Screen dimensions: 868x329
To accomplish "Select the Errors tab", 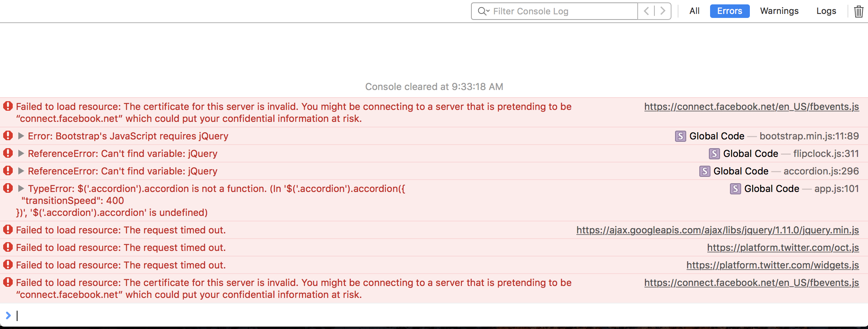I will pos(729,11).
